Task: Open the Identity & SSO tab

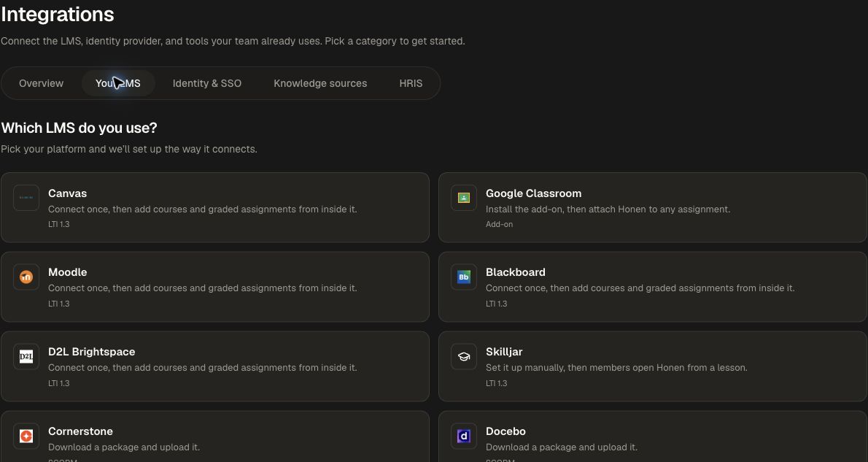Action: (x=207, y=83)
